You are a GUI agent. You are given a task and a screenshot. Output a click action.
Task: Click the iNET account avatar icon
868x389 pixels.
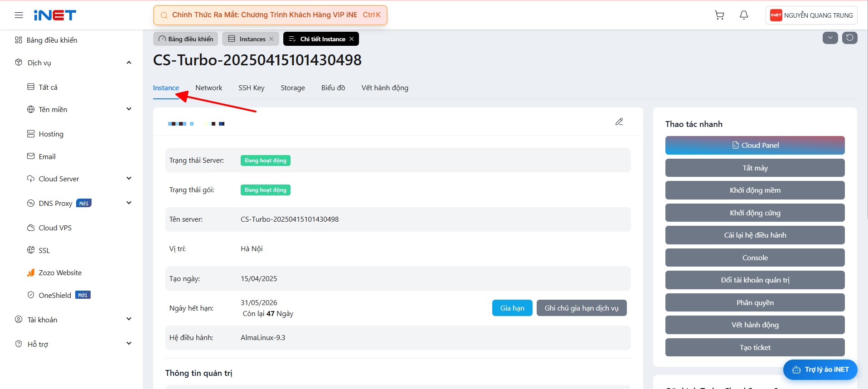(x=776, y=15)
